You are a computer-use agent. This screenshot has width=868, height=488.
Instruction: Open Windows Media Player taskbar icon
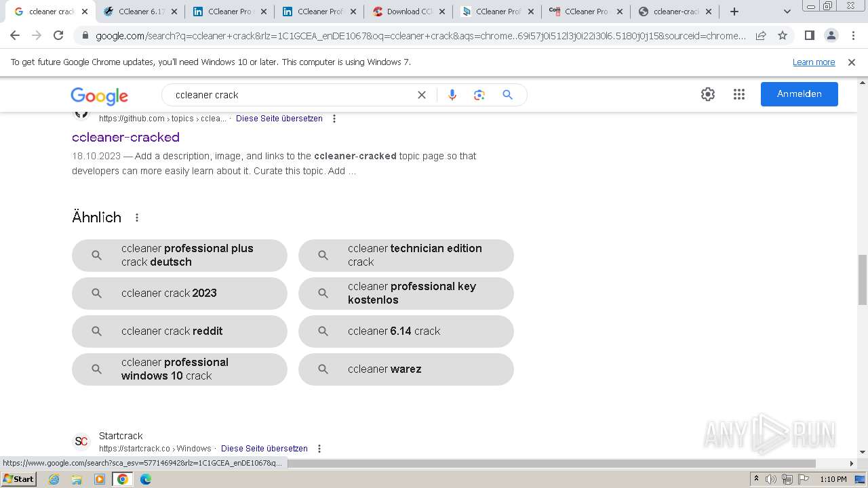point(100,479)
